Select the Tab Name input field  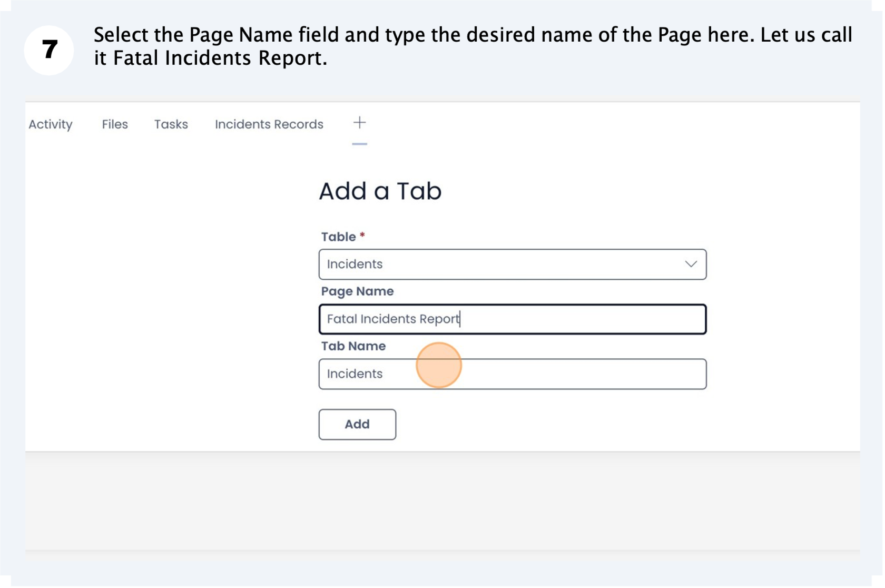[512, 374]
